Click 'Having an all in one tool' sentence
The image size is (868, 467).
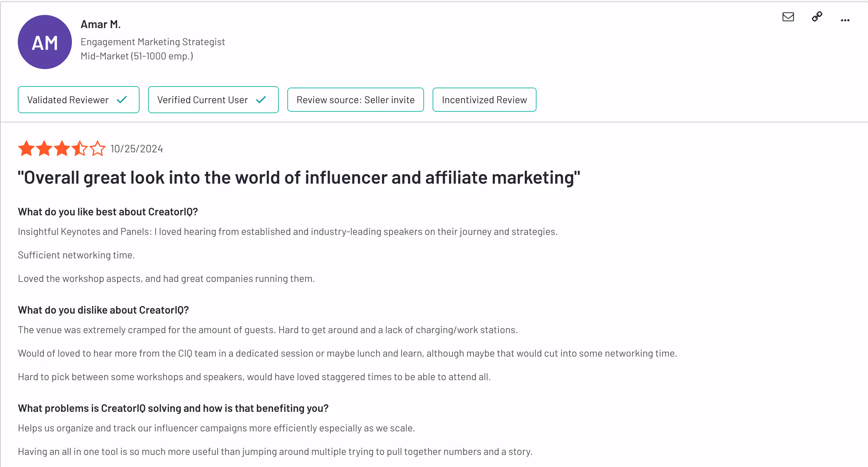(x=275, y=452)
